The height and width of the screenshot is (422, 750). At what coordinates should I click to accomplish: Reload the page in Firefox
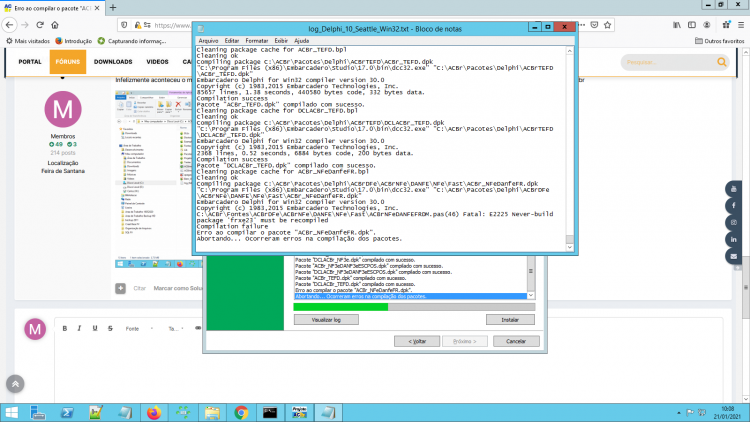40,25
